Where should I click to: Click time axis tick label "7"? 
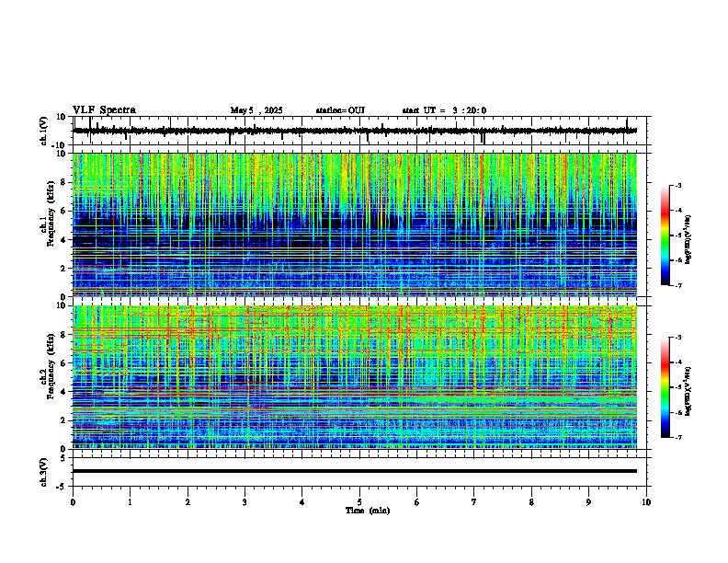(x=474, y=502)
